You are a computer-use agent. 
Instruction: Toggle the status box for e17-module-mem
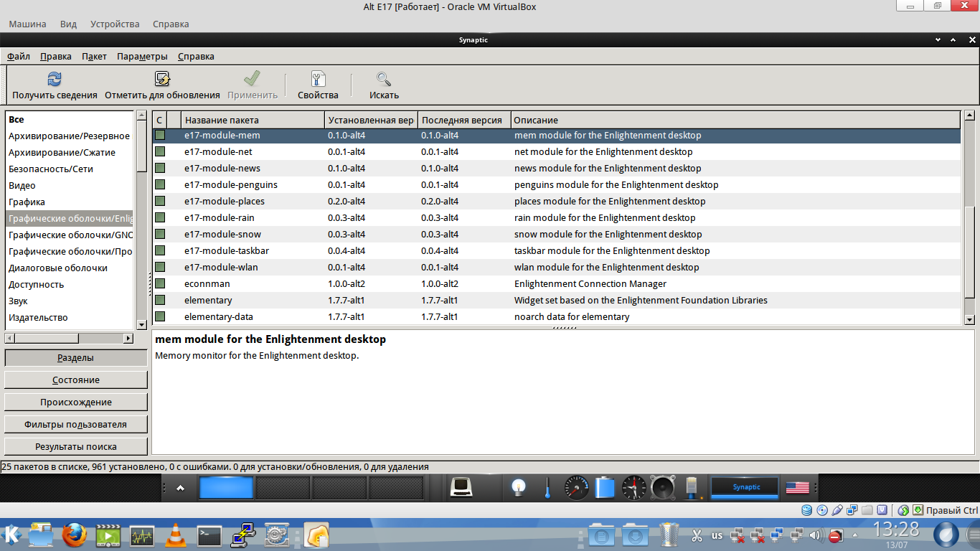tap(160, 135)
